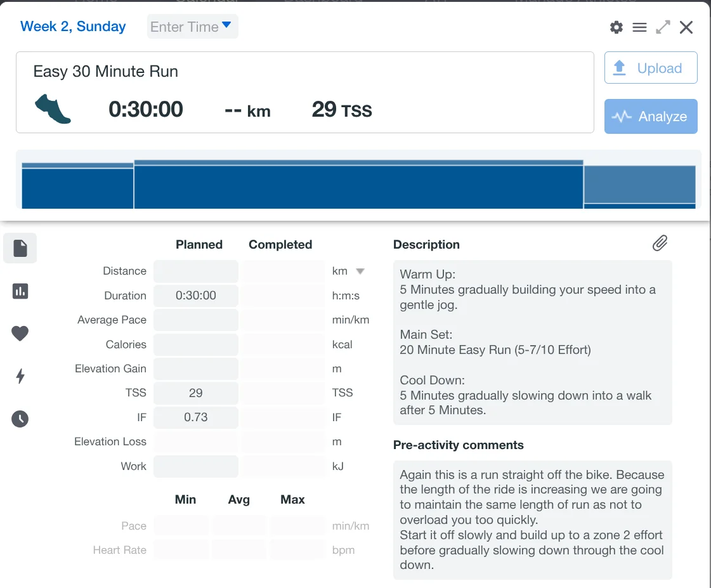Click the Upload button
This screenshot has height=588, width=711.
click(x=651, y=68)
